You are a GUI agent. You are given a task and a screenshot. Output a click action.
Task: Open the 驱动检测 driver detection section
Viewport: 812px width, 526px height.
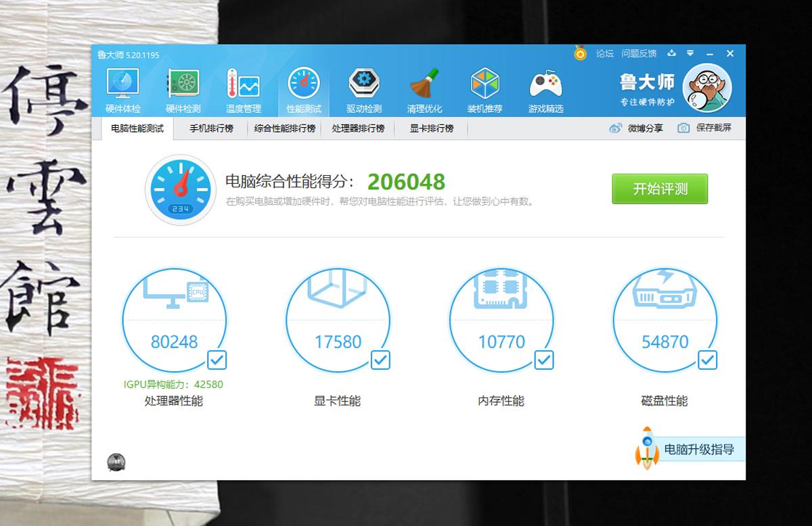coord(364,91)
